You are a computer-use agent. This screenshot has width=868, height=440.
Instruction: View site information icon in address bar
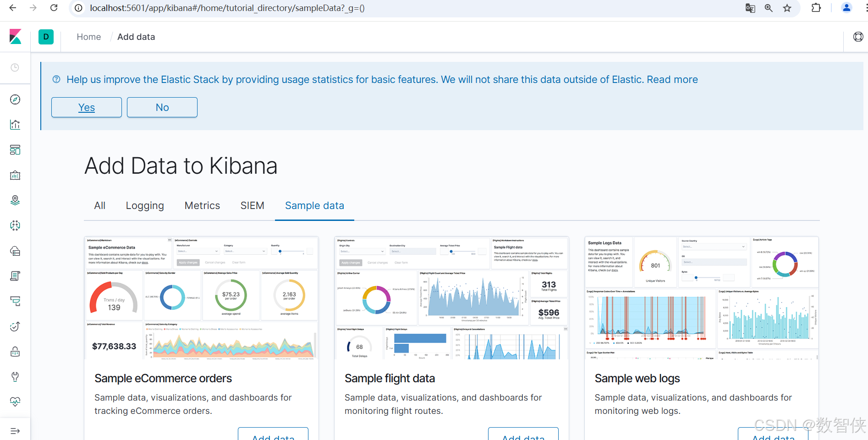(x=79, y=8)
